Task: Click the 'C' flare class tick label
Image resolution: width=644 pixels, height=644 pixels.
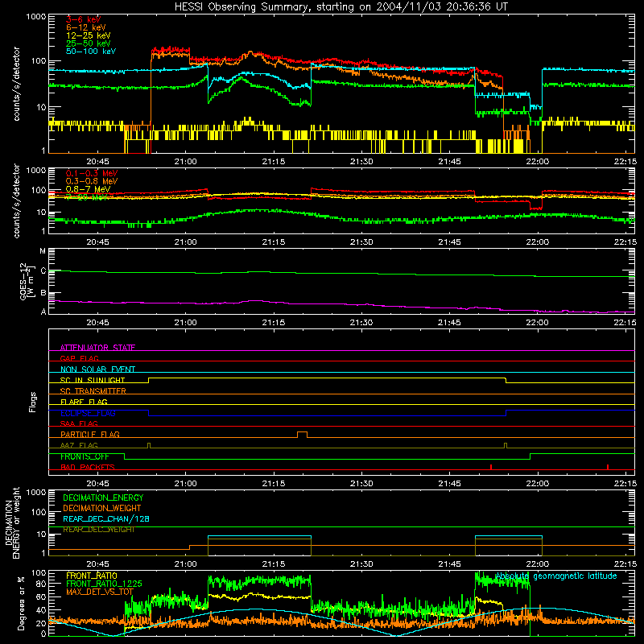Action: (x=43, y=271)
